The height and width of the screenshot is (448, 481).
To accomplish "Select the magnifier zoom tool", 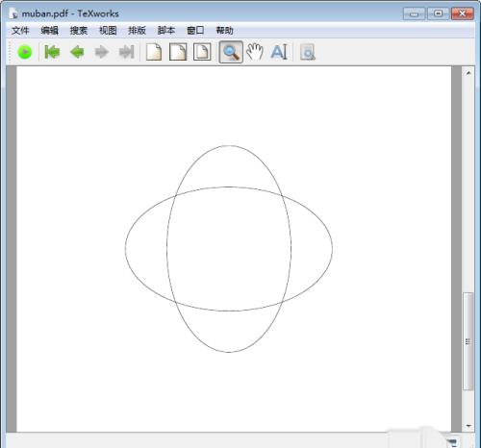I will pos(231,52).
